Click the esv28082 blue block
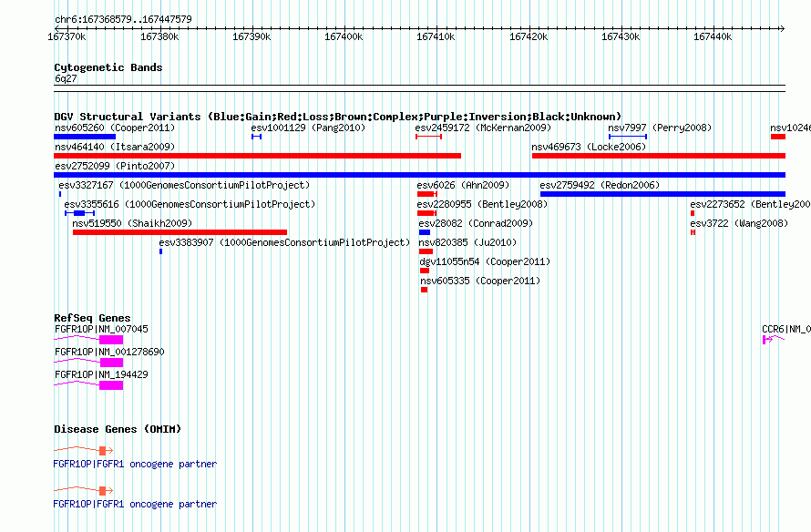Viewport: 811px width, 532px height. pyautogui.click(x=425, y=232)
